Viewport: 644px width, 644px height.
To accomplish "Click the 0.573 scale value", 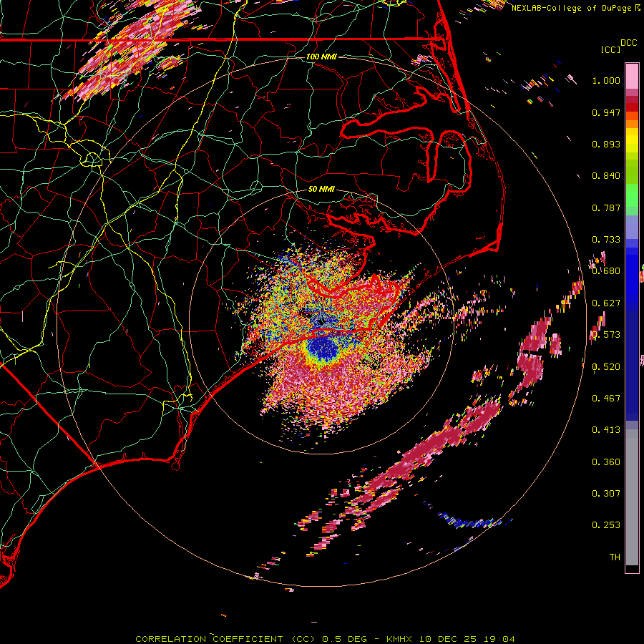I will coord(606,335).
